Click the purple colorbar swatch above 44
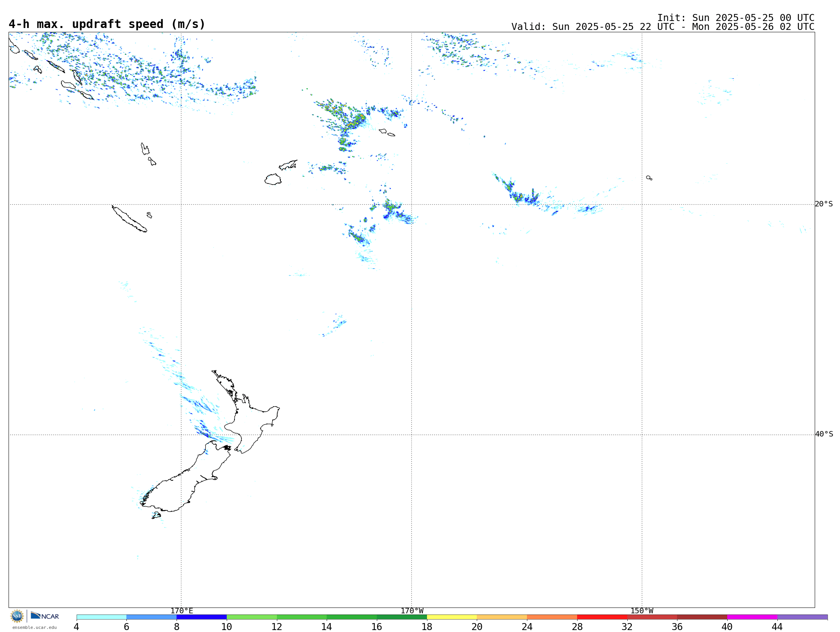This screenshot has height=632, width=840. tap(802, 617)
